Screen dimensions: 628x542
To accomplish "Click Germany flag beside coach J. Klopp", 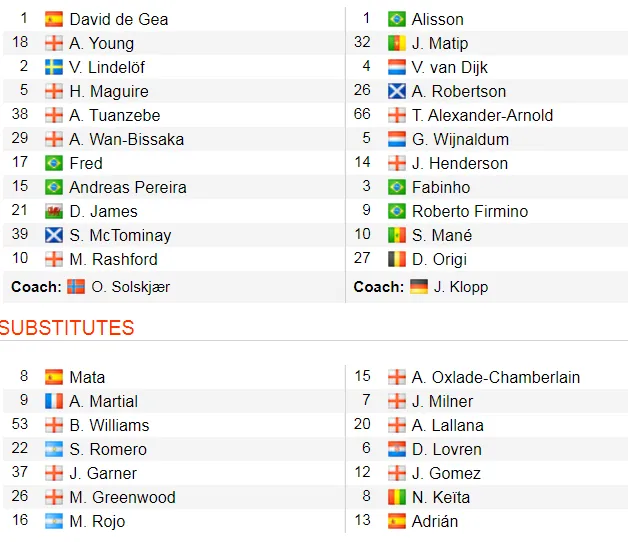I will pos(418,287).
